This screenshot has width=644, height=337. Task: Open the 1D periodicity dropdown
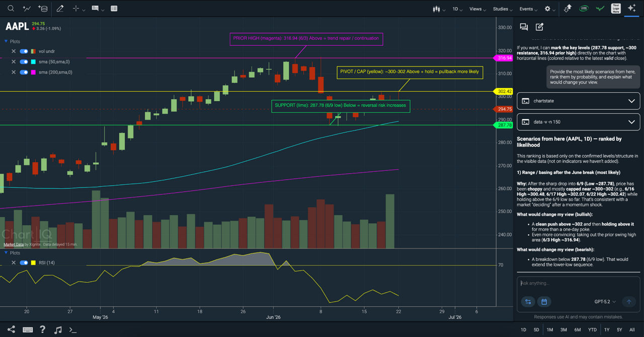tap(457, 9)
